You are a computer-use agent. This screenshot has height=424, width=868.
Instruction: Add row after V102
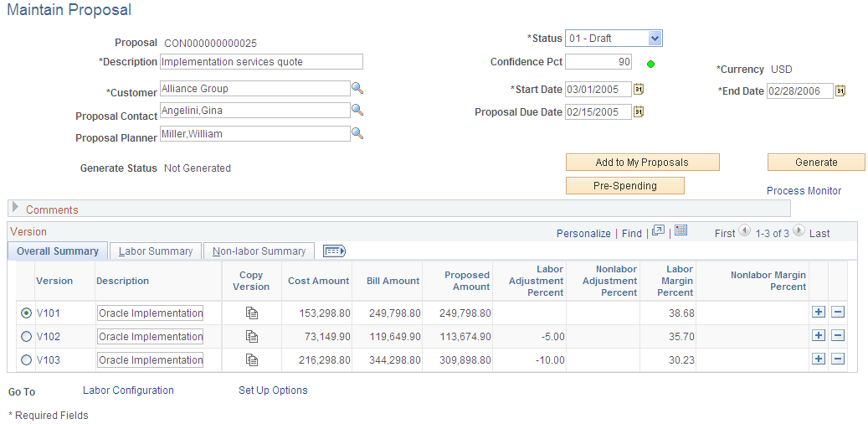[818, 335]
